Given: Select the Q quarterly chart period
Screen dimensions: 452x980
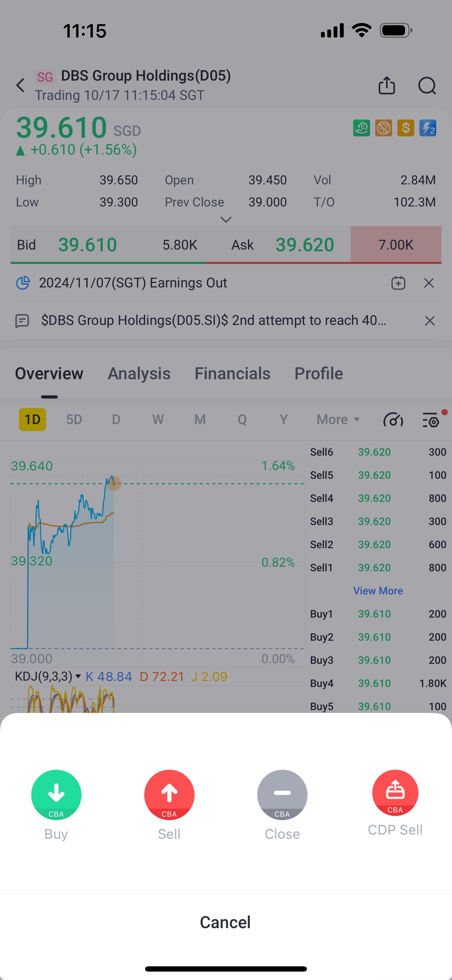Looking at the screenshot, I should pyautogui.click(x=242, y=419).
